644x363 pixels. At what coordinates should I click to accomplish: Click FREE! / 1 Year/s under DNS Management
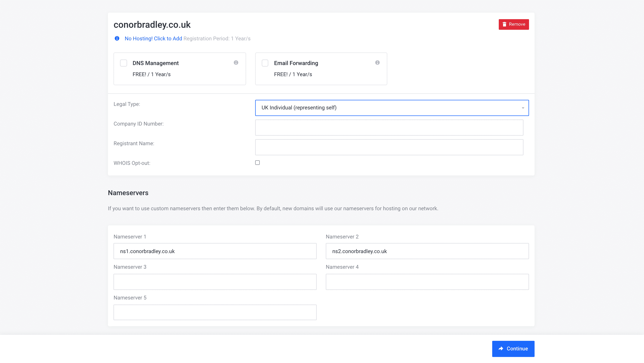click(152, 74)
